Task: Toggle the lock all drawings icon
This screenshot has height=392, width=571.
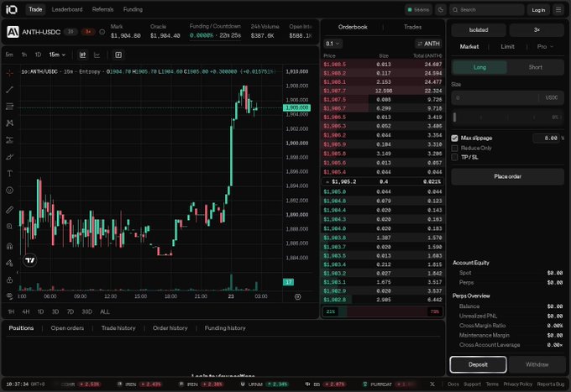Action: pos(10,280)
